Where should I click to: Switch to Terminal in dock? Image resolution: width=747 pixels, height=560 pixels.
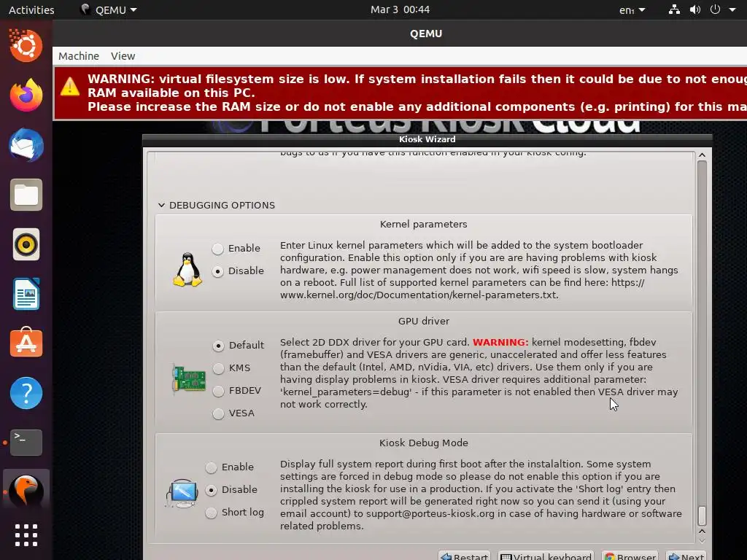point(26,443)
